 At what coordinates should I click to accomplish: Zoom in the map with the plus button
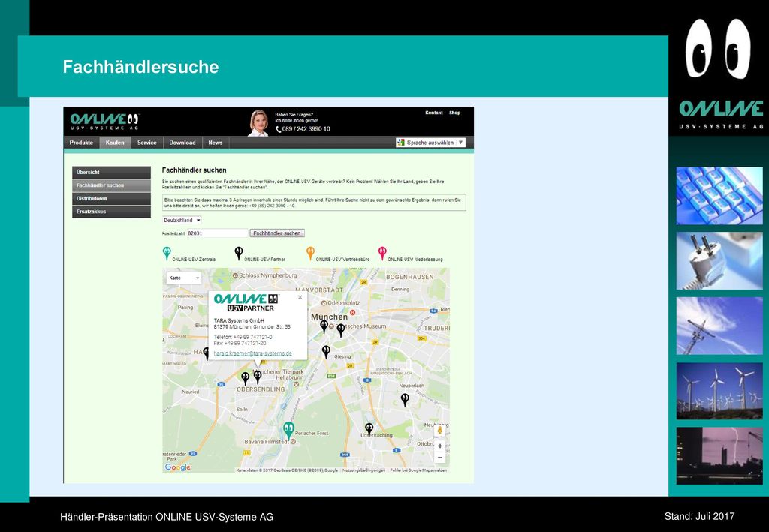pyautogui.click(x=440, y=446)
